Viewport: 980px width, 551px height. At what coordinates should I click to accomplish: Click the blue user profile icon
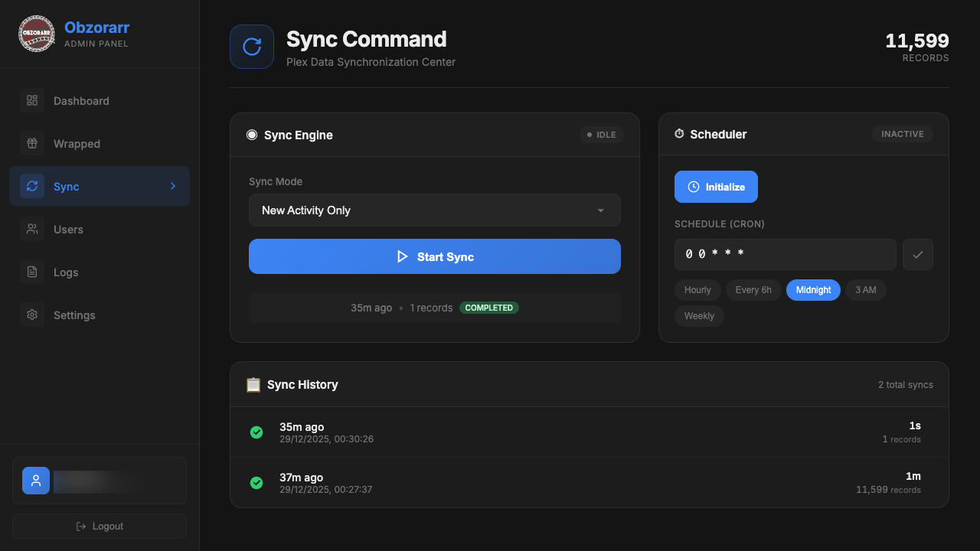[x=36, y=481]
